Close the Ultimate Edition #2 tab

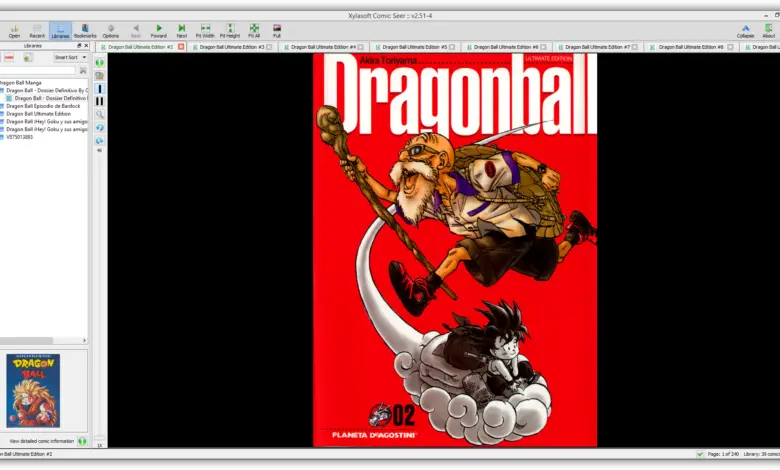[181, 47]
